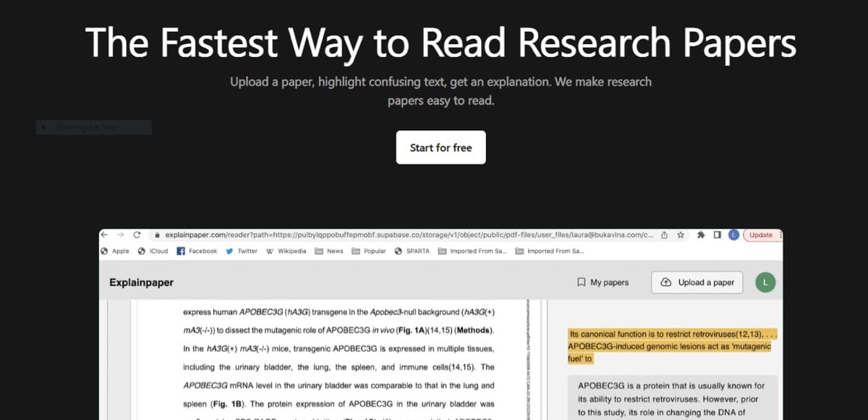
Task: Click the Explainpaper logo text
Action: click(x=142, y=282)
